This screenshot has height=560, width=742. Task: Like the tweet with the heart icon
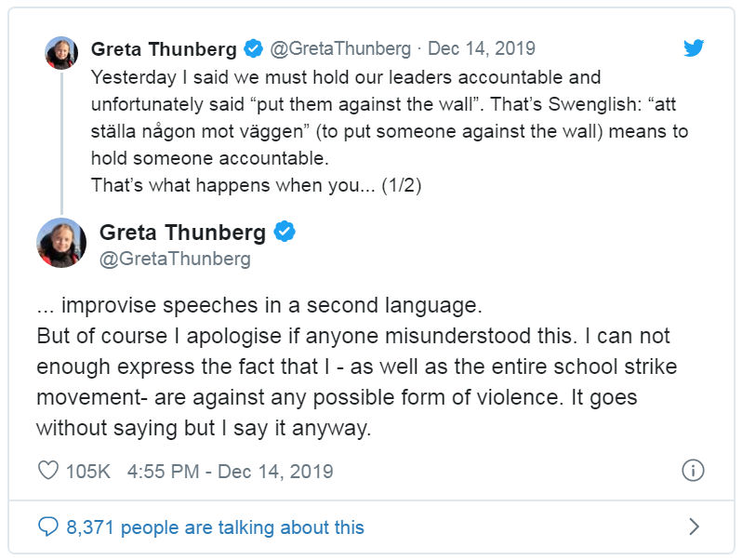[x=48, y=471]
